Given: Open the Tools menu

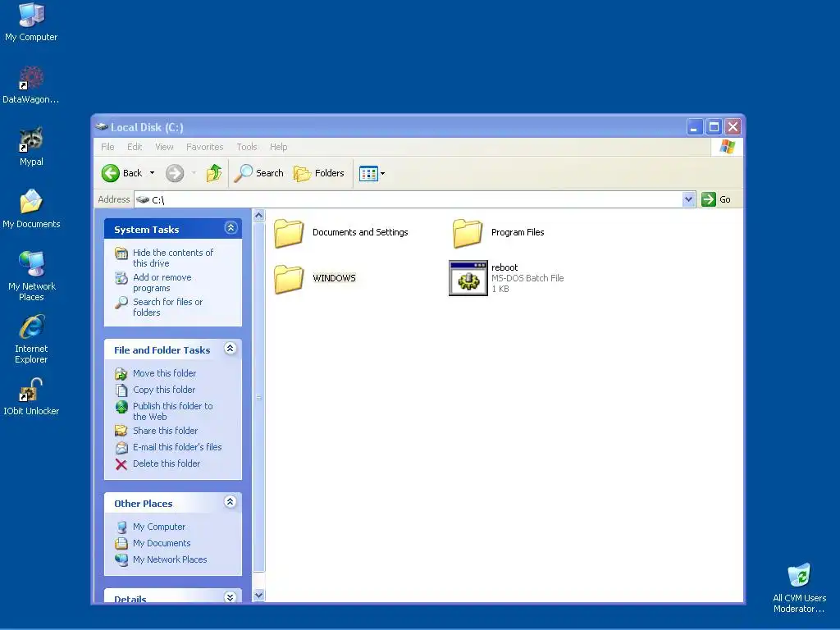Looking at the screenshot, I should pos(246,147).
